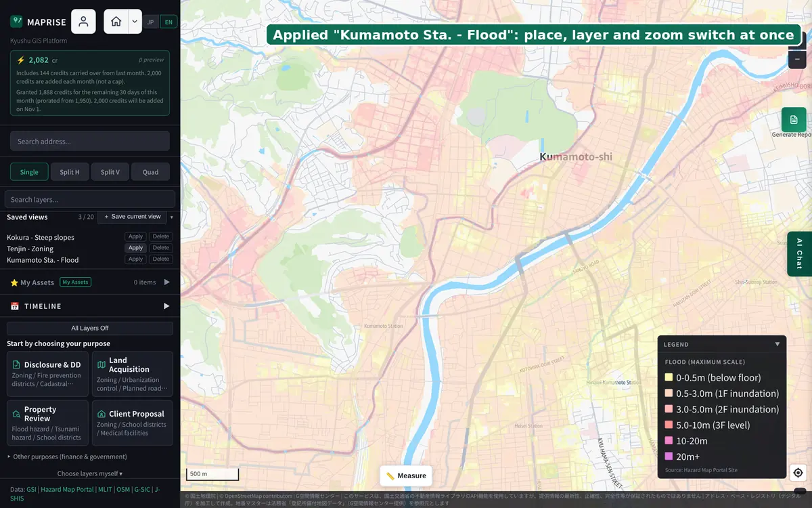
Task: Open Choose layers myself dropdown
Action: point(90,473)
